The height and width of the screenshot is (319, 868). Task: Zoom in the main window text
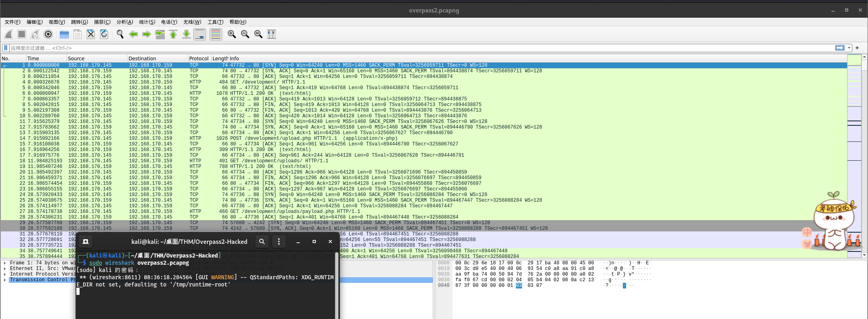(x=232, y=35)
